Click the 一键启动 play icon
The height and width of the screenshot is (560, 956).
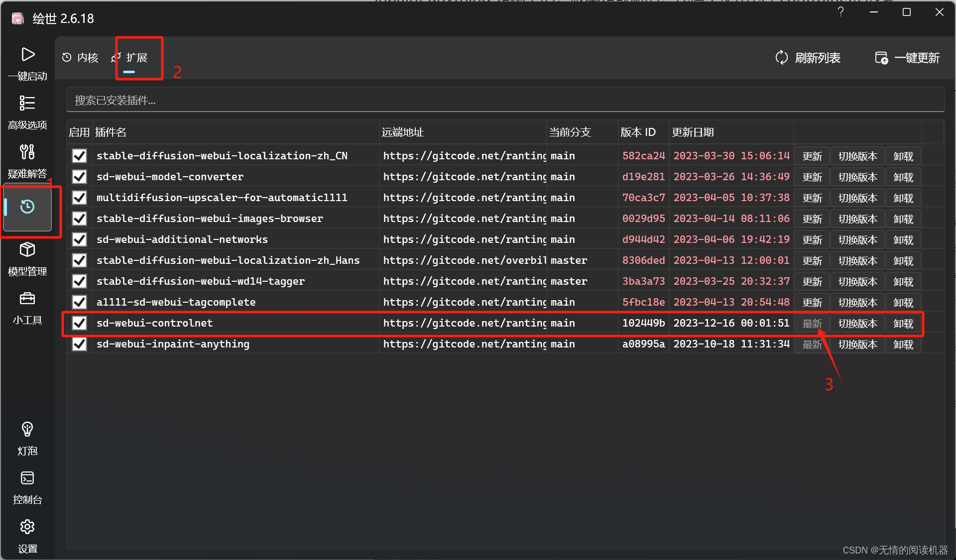(28, 55)
